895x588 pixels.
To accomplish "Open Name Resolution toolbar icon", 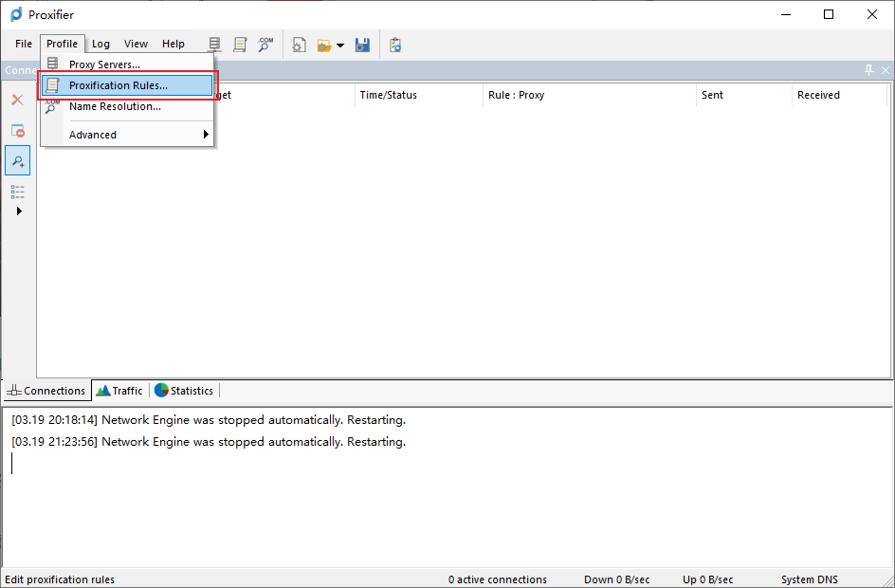I will 266,44.
